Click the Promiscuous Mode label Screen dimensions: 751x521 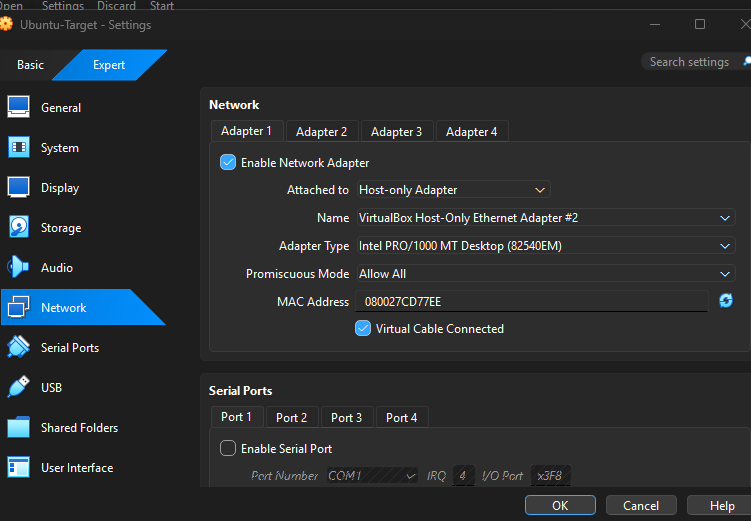297,273
